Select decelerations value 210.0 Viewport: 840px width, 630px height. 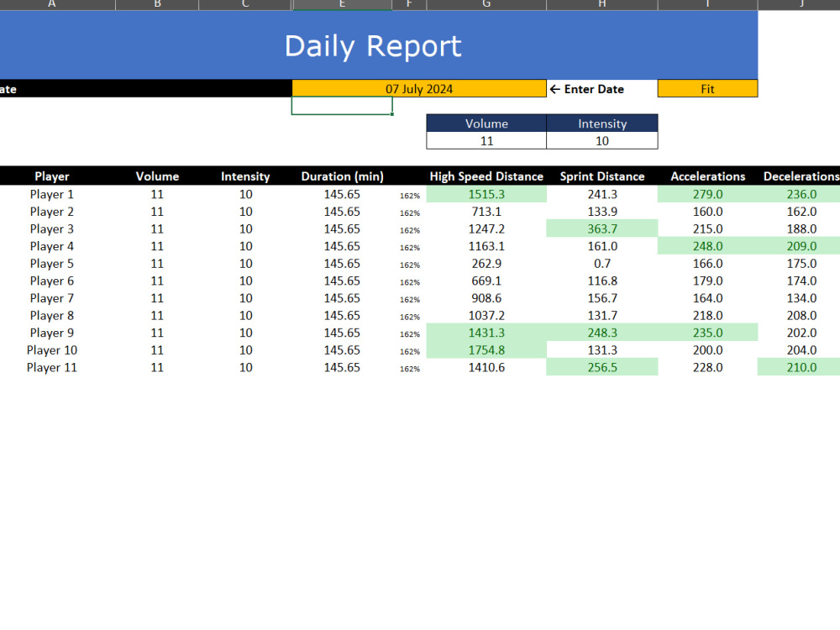[x=801, y=368]
